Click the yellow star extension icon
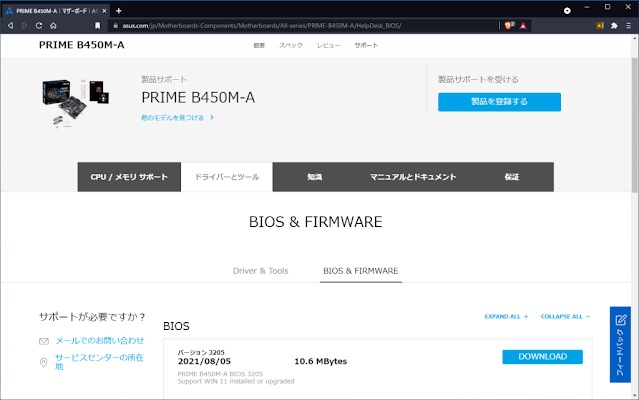Viewport: 639px width, 400px height. (x=600, y=26)
